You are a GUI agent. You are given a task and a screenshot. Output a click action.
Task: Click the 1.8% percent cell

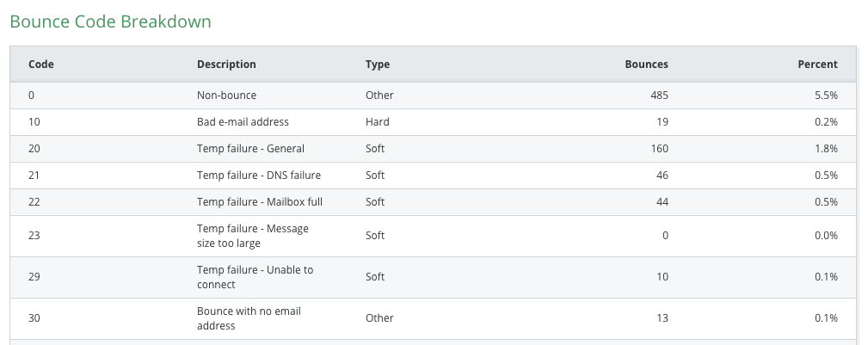[x=825, y=149]
